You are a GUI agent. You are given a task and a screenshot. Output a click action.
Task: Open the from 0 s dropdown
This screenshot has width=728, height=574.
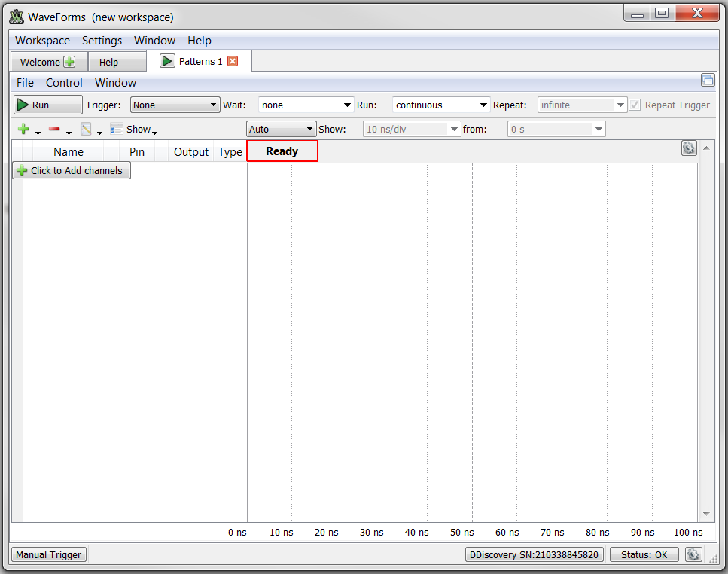tap(556, 129)
